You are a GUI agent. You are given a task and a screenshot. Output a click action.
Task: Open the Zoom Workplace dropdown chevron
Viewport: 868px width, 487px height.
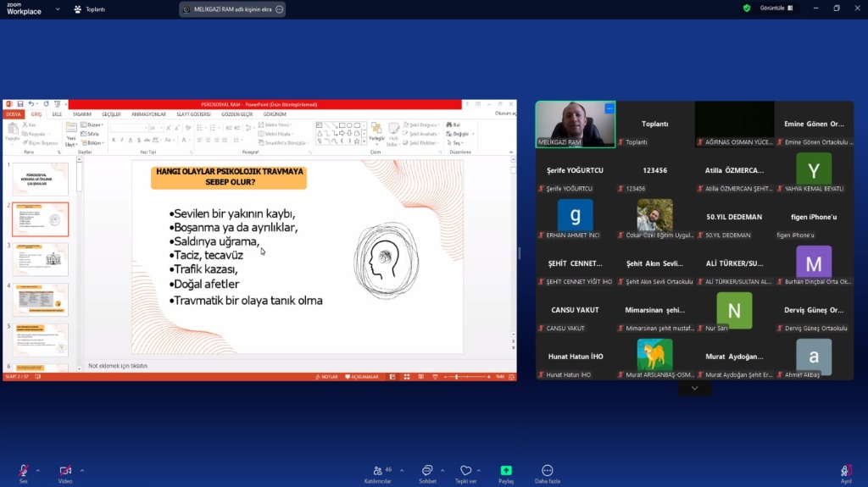click(58, 9)
